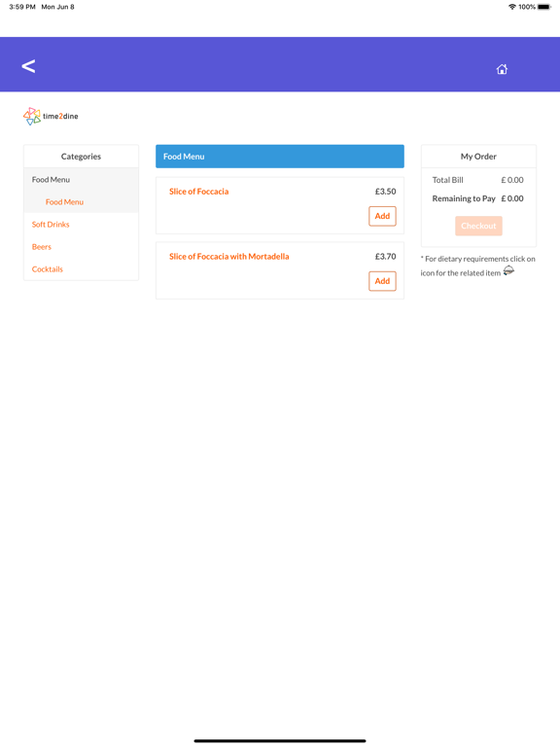Image resolution: width=560 pixels, height=747 pixels.
Task: Select the indented Food Menu subcategory
Action: point(64,202)
